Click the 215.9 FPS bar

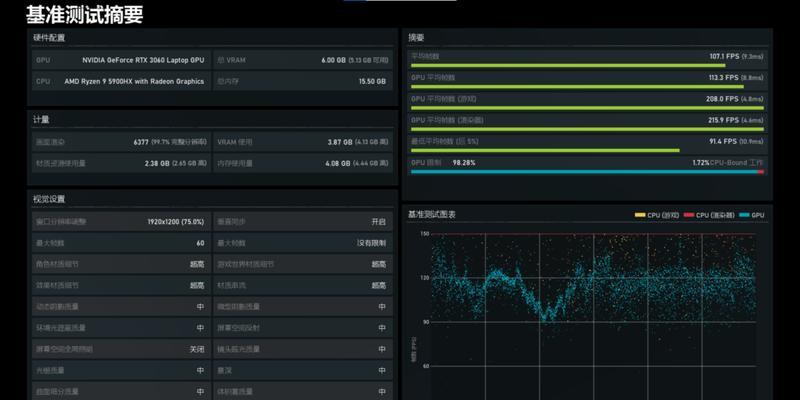point(587,130)
